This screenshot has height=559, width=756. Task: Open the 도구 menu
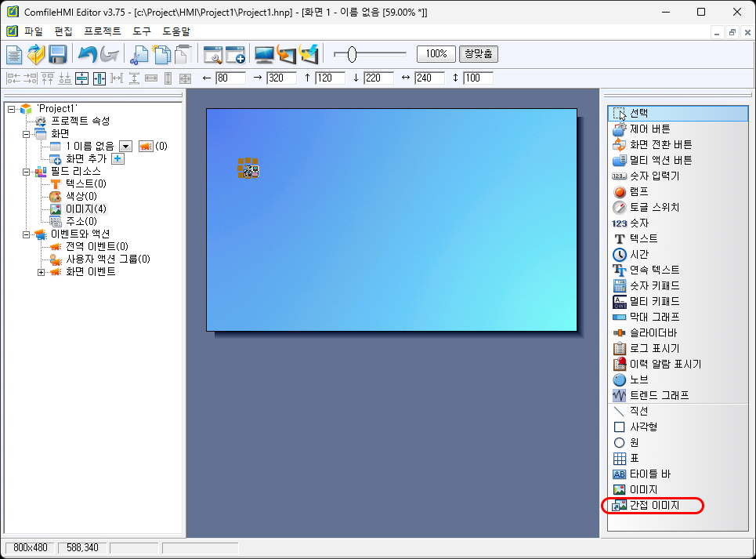[x=142, y=31]
